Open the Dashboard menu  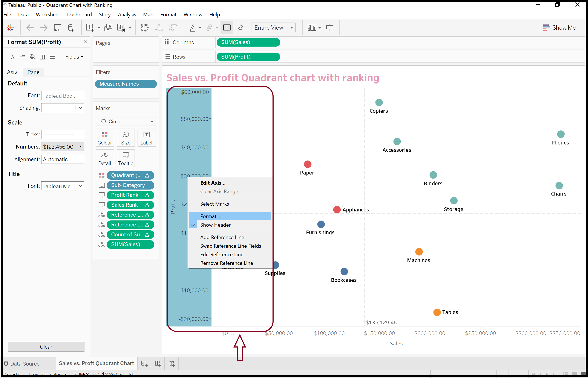point(79,14)
